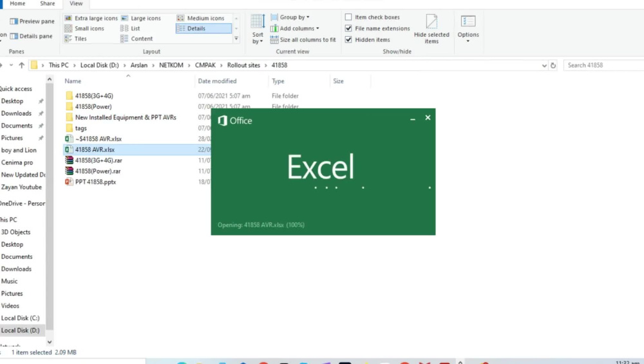Select Local Disk (D:) in navigation pane
Screen dimensions: 644x364
20,330
